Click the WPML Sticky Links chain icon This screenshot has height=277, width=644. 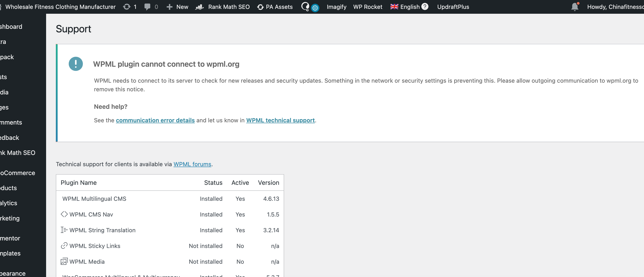[64, 246]
